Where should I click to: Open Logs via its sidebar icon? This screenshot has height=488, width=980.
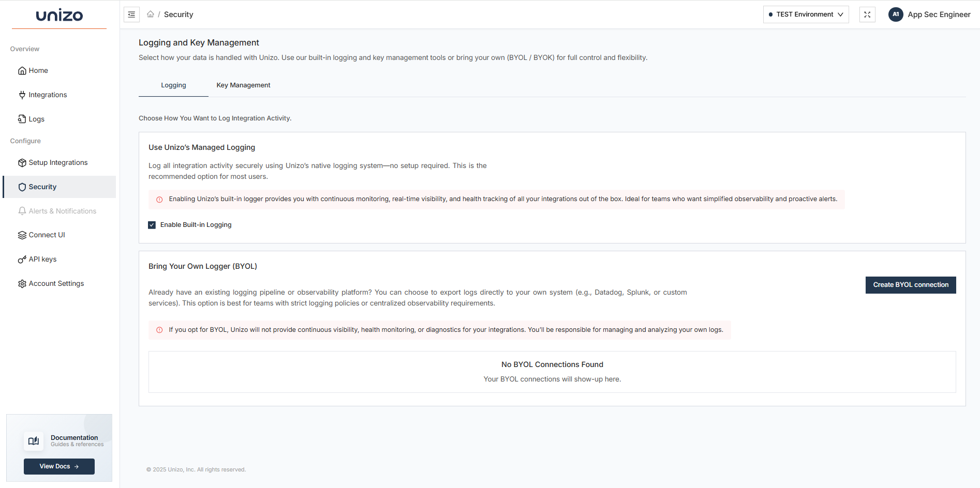pos(22,119)
